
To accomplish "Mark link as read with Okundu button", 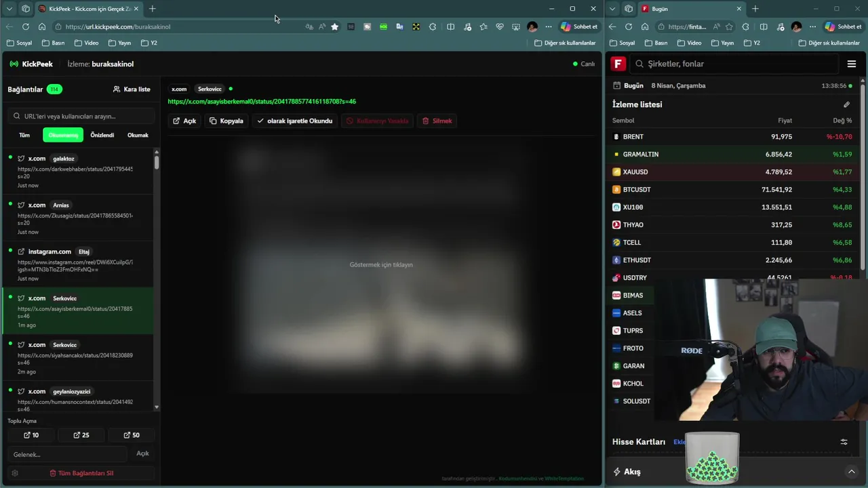I will click(295, 121).
